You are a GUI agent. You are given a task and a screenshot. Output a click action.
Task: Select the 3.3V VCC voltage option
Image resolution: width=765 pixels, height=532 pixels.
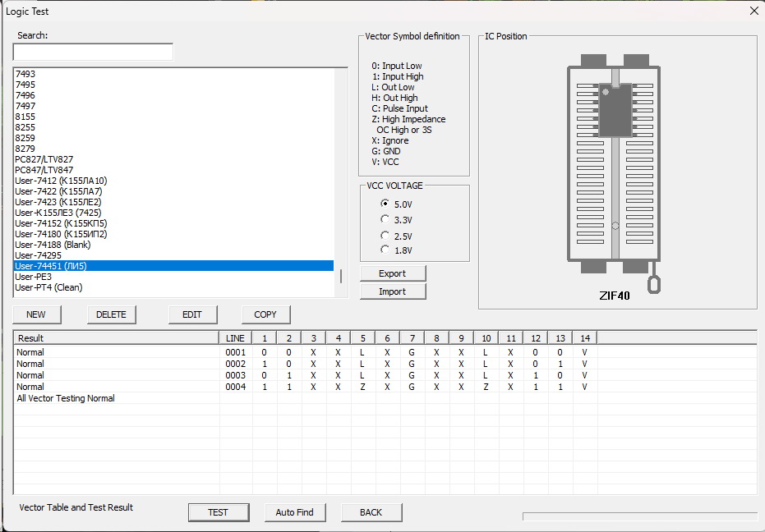pyautogui.click(x=385, y=219)
